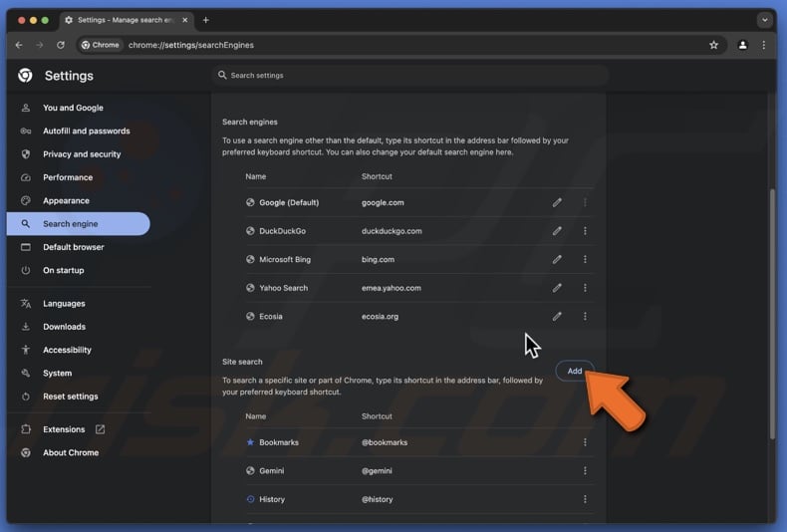
Task: Edit the Ecosia search engine
Action: (x=557, y=317)
